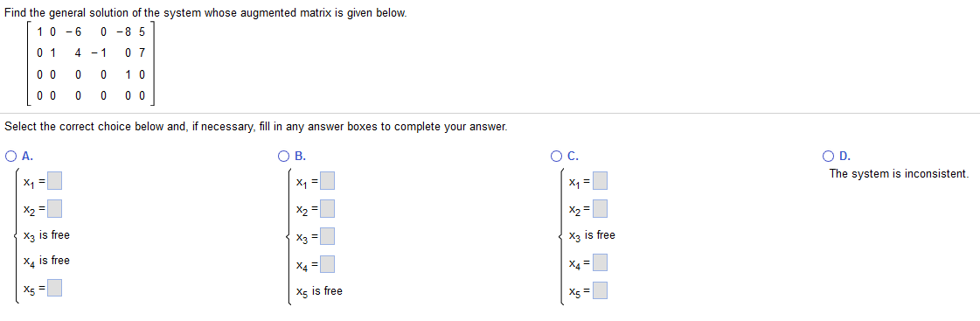Click the x5 answer box in choice A

(54, 289)
